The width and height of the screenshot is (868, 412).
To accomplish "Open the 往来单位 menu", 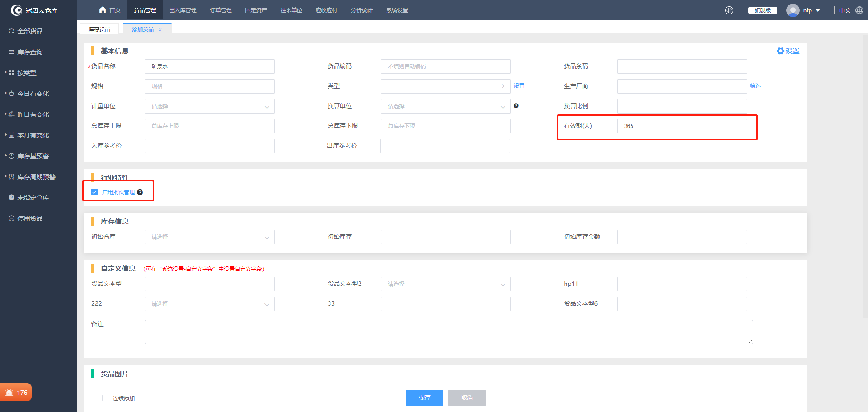I will 291,10.
